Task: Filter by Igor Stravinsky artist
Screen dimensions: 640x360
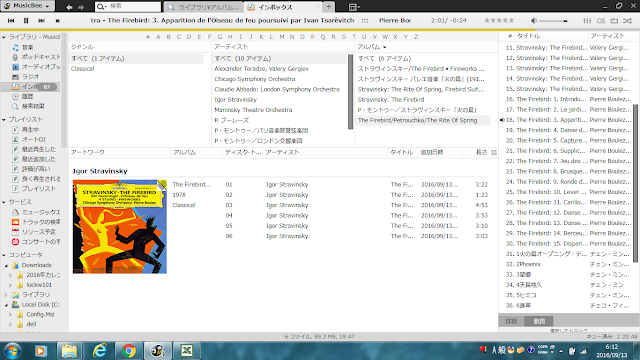Action: (236, 100)
